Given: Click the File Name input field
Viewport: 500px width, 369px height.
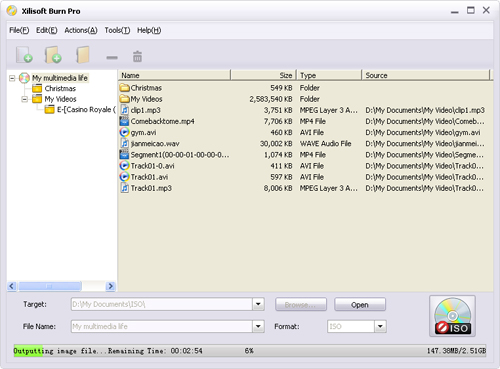Looking at the screenshot, I should (162, 326).
